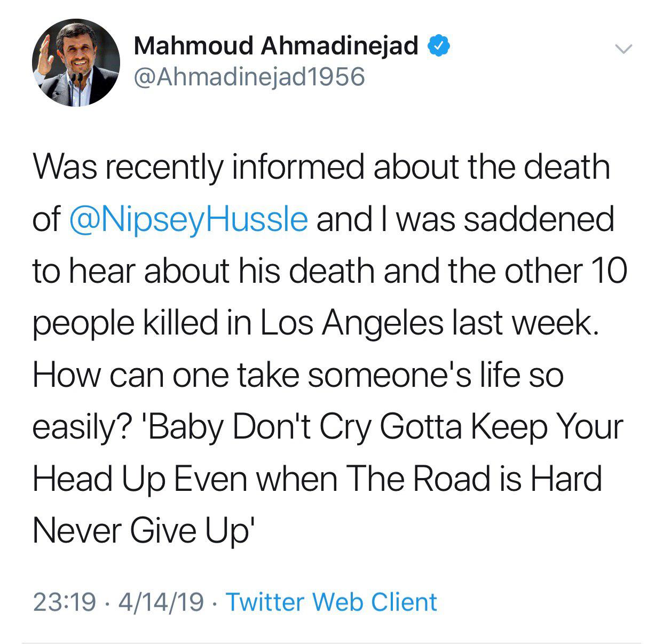Click 'Head Up Even when' tweet line
Image resolution: width=663 pixels, height=644 pixels.
point(185,479)
